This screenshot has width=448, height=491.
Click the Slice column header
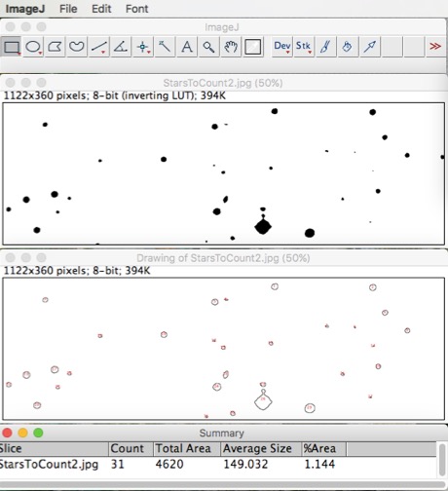[x=54, y=449]
